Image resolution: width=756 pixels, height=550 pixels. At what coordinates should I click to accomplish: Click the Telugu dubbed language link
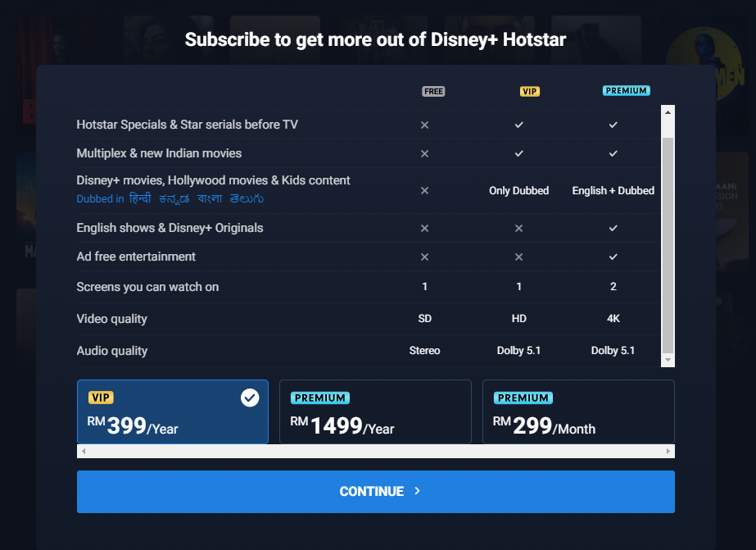246,199
